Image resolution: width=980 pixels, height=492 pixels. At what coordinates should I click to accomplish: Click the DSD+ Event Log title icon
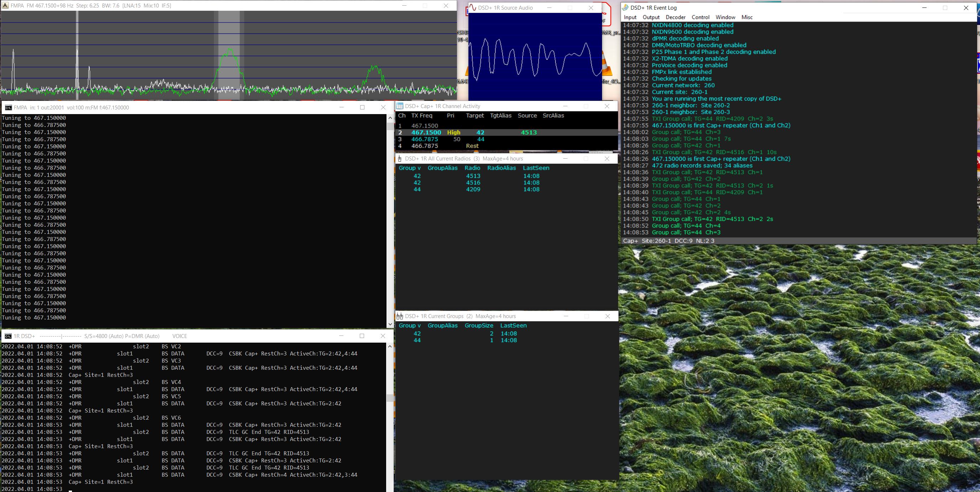coord(626,7)
